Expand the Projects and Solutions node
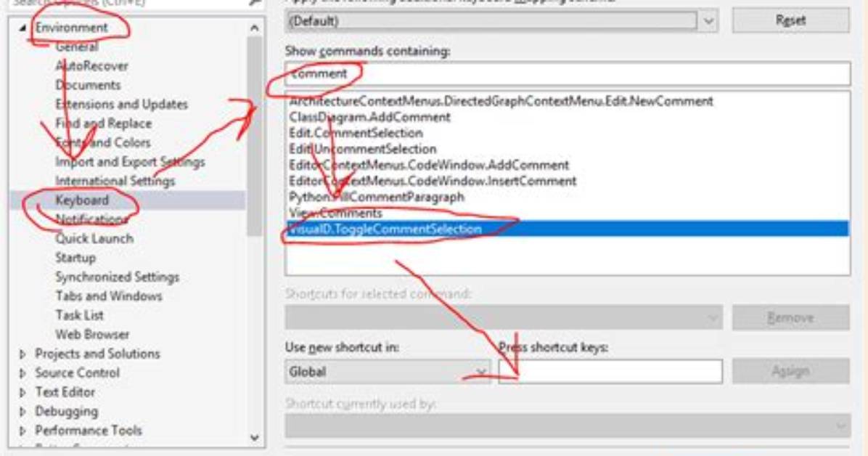Screen dimensions: 868x456 [x=22, y=354]
